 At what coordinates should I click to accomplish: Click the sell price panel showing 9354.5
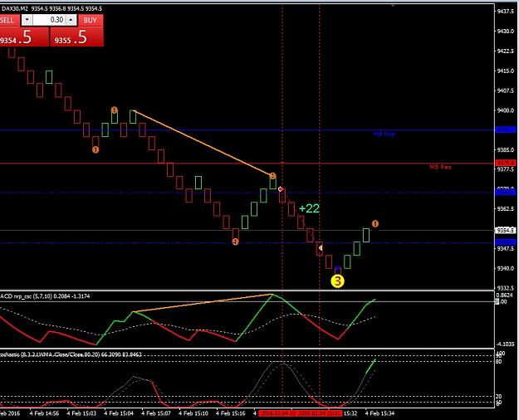click(24, 37)
